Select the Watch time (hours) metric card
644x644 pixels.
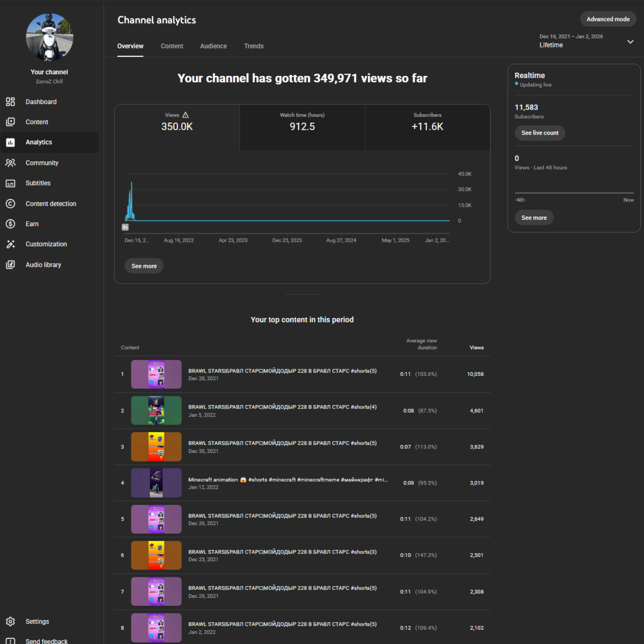302,127
